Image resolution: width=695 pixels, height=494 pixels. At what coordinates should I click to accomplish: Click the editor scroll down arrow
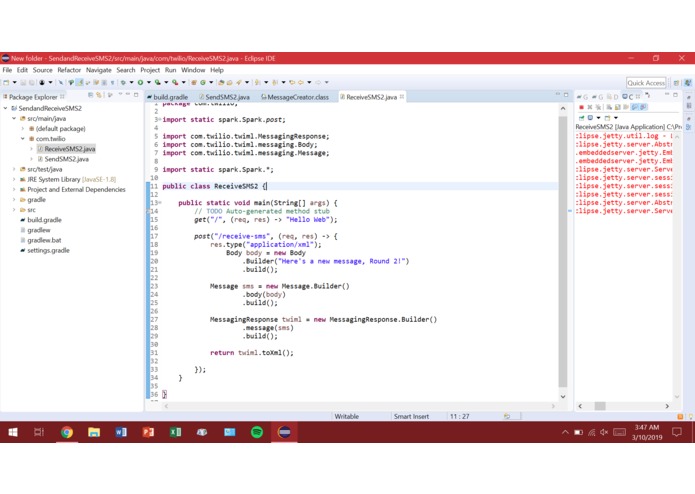click(563, 396)
